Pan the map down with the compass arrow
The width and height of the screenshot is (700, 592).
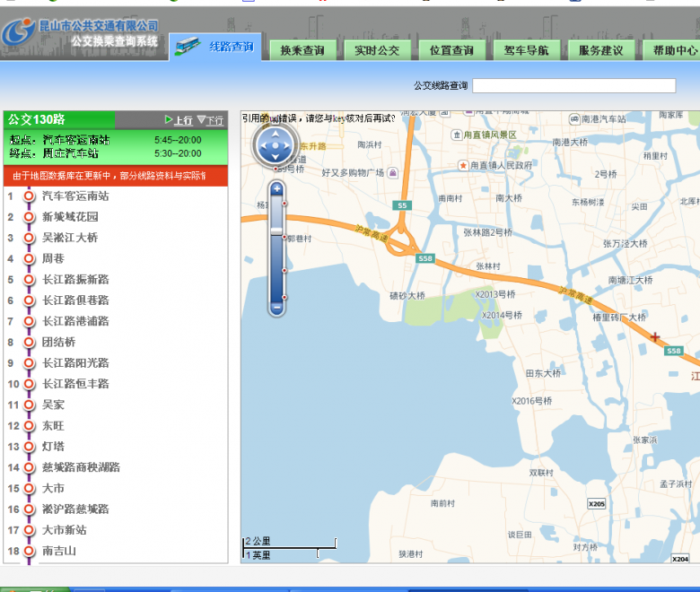(274, 158)
